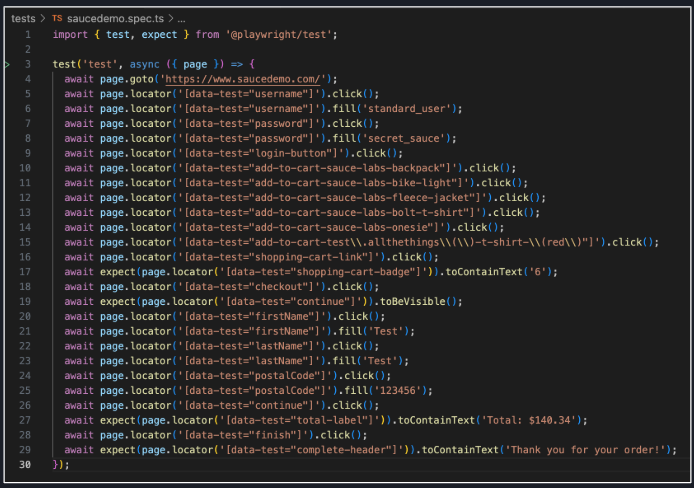Place cursor on '@playwright/test' import string

287,34
